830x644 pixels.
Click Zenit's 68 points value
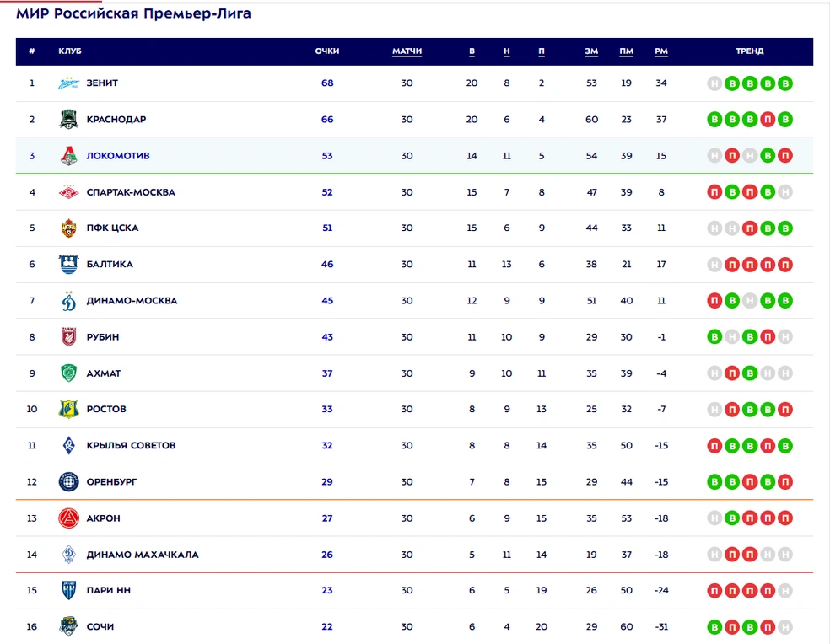(327, 83)
